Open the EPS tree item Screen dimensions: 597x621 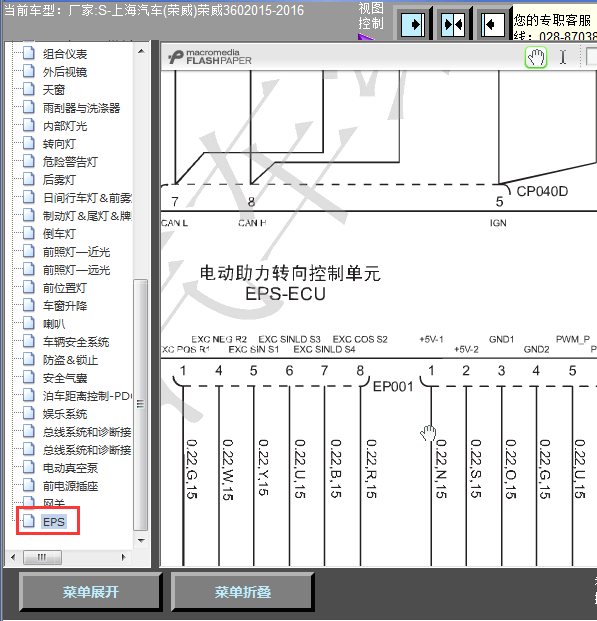click(x=53, y=522)
